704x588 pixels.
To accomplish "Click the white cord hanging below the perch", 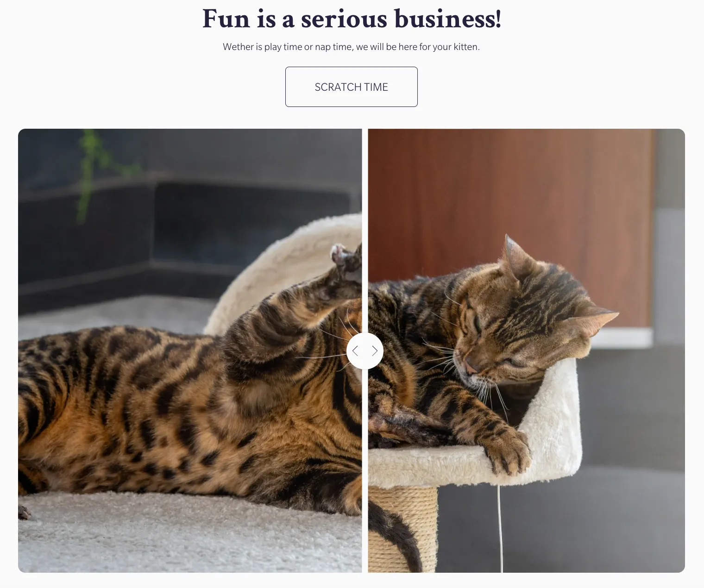I will click(500, 528).
